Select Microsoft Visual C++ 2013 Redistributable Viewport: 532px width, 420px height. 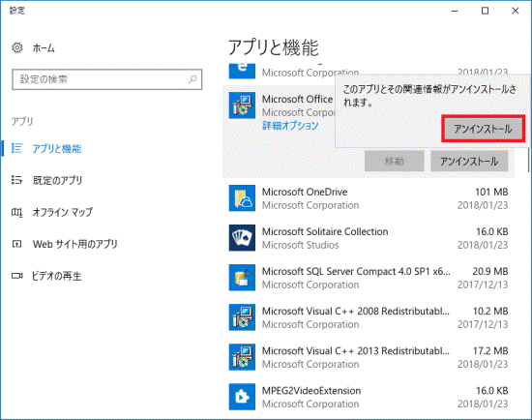[x=369, y=357]
